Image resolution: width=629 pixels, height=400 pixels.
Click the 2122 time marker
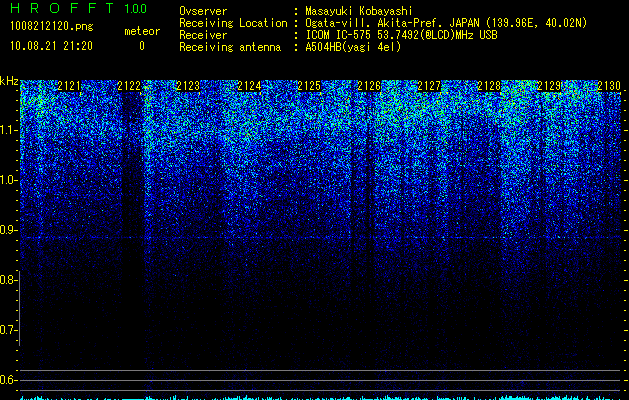pos(129,86)
